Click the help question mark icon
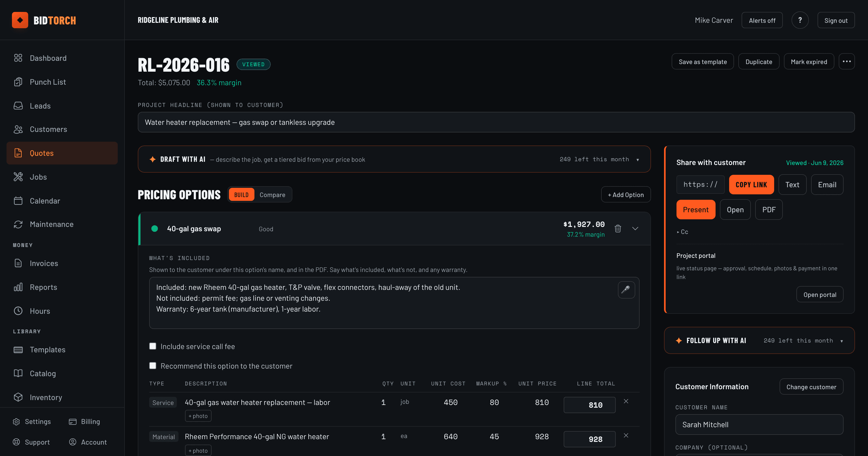The width and height of the screenshot is (868, 456). (x=800, y=20)
